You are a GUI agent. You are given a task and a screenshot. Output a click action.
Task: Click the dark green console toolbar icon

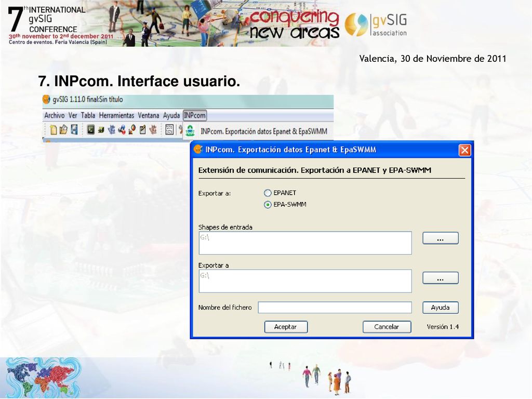point(90,129)
